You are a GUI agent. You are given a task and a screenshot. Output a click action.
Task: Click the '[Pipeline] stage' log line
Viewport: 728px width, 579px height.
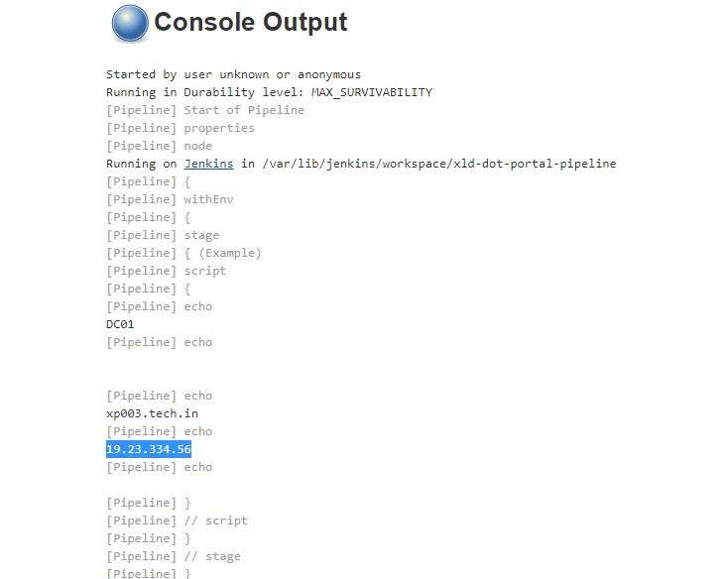pos(163,235)
